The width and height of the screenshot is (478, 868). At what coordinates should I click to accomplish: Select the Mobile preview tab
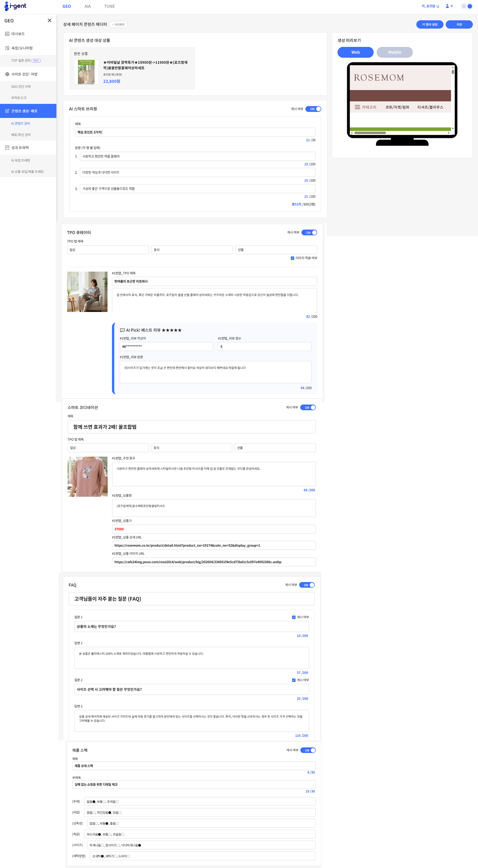click(394, 52)
